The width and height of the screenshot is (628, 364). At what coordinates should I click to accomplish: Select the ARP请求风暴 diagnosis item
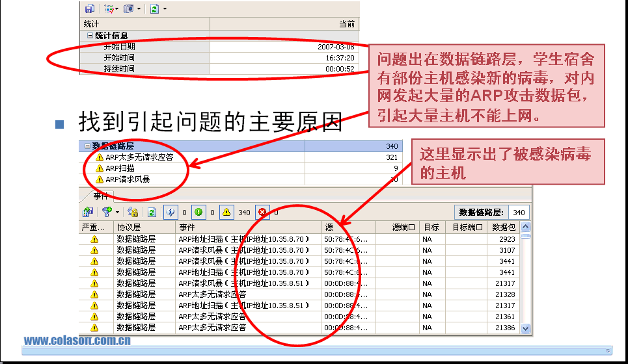240,179
